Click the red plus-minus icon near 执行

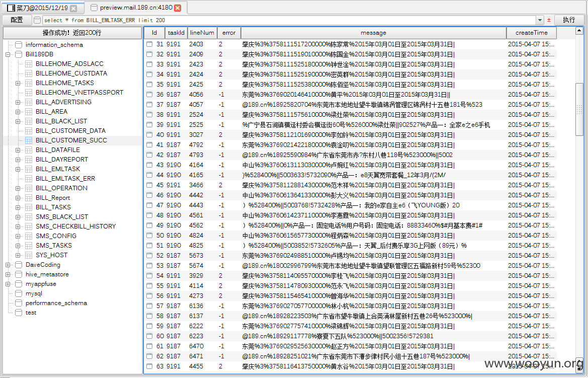click(x=549, y=20)
